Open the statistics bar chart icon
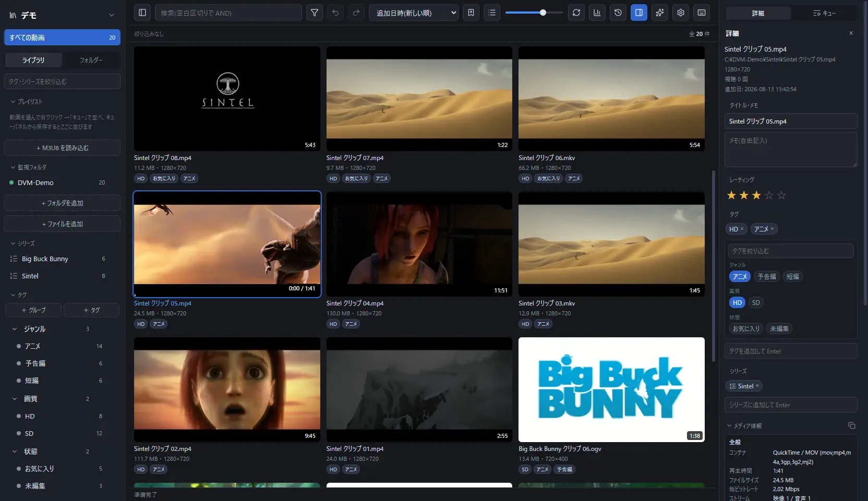This screenshot has height=501, width=868. [597, 13]
